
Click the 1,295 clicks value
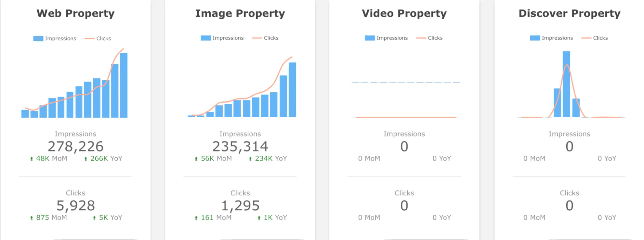coord(240,206)
